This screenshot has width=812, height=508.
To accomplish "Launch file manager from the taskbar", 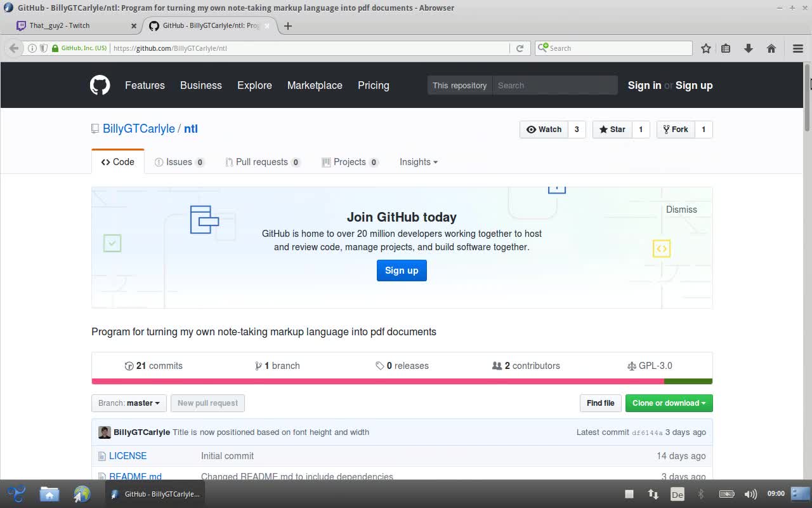I will point(49,493).
